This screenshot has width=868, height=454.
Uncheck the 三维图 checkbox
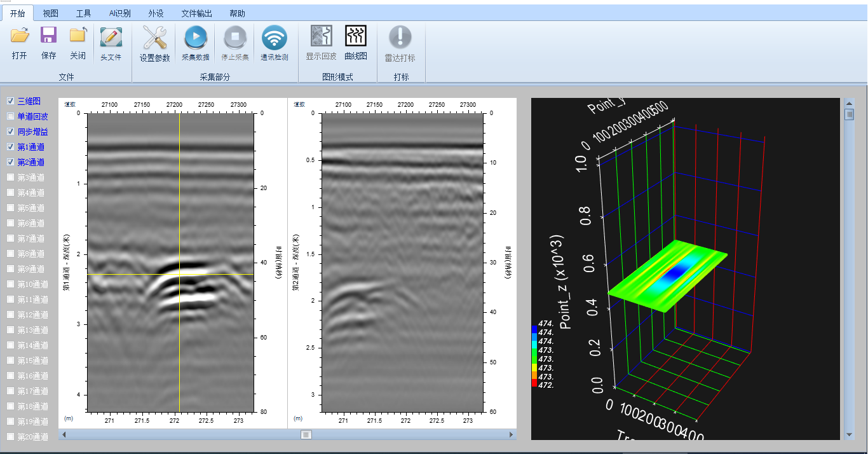click(10, 101)
